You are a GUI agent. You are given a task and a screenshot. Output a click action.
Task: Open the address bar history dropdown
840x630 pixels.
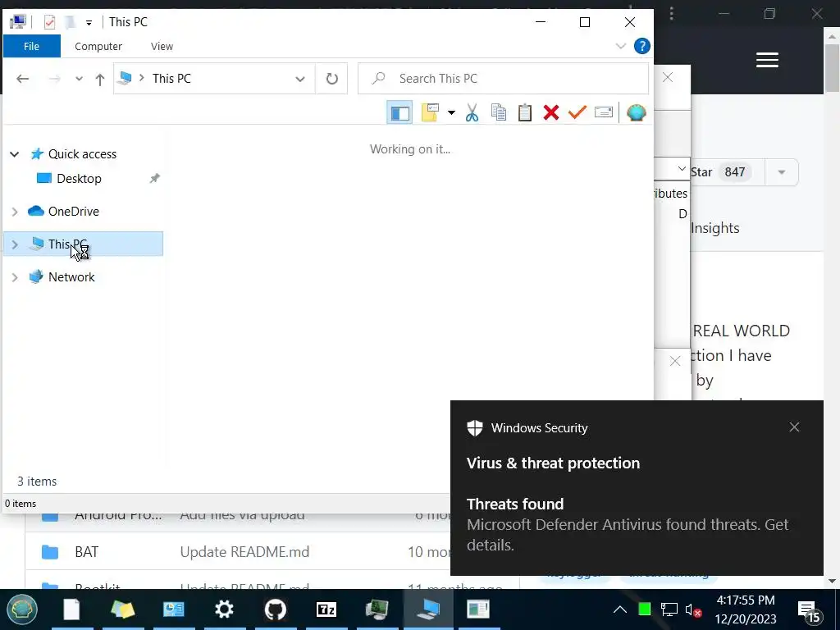(x=300, y=79)
